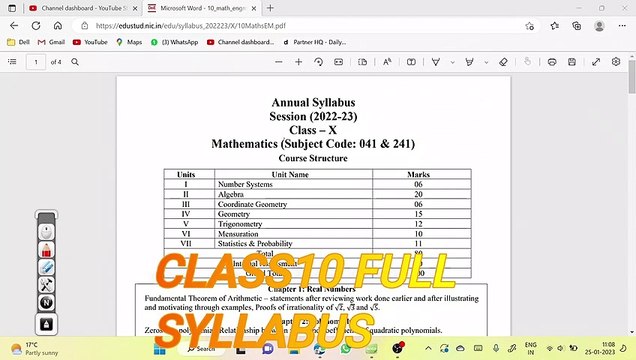Show hidden system tray icons chevron
The image size is (636, 360).
pyautogui.click(x=428, y=348)
